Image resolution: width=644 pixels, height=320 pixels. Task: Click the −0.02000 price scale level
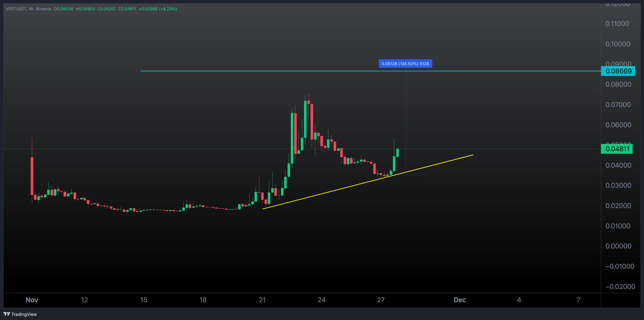[620, 286]
